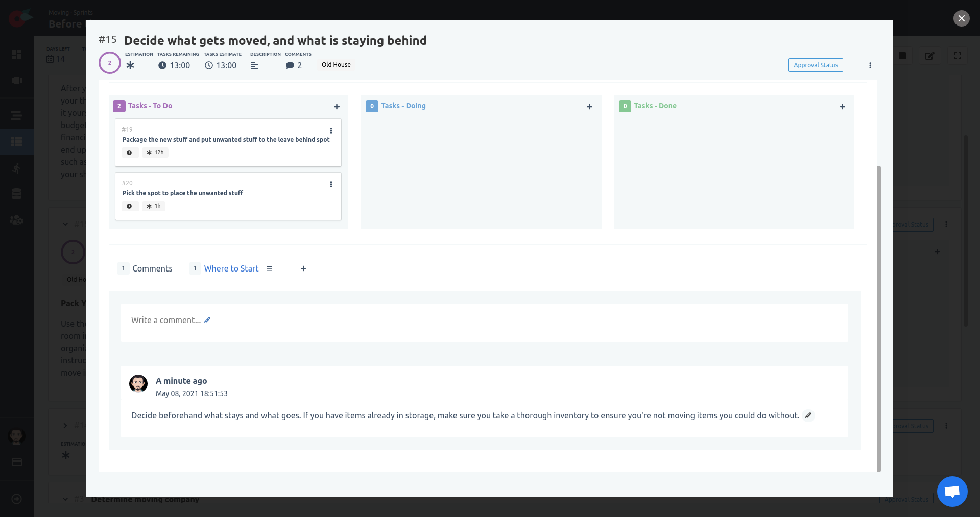Add a new comment tab with plus

tap(303, 268)
